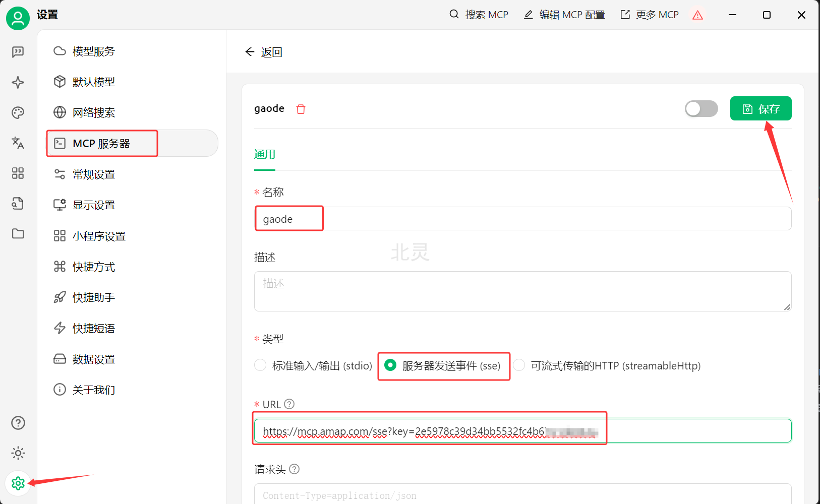Open the knowledge base sidebar icon

(x=18, y=204)
